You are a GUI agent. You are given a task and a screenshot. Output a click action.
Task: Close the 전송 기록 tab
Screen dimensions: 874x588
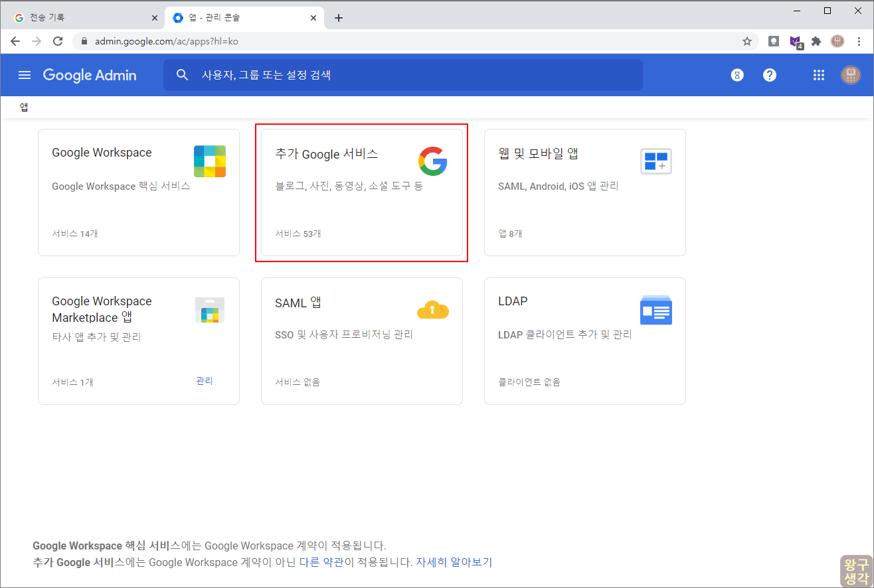(x=155, y=18)
